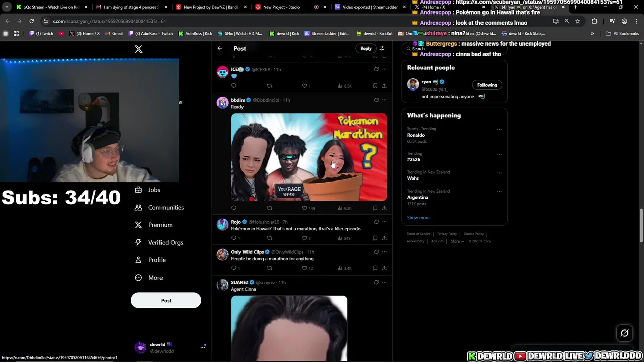Repost the ICE reply

click(x=269, y=86)
